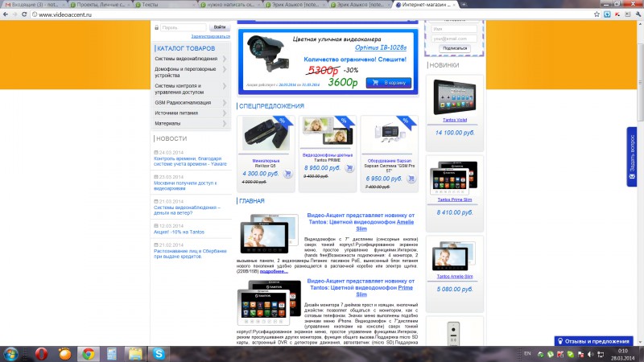Open the Amelie Slim article image
The image size is (644, 362).
point(269,233)
